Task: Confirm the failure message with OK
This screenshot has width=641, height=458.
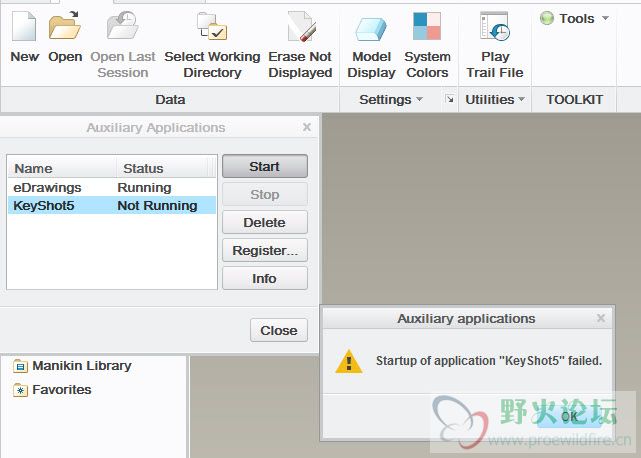Action: 569,416
